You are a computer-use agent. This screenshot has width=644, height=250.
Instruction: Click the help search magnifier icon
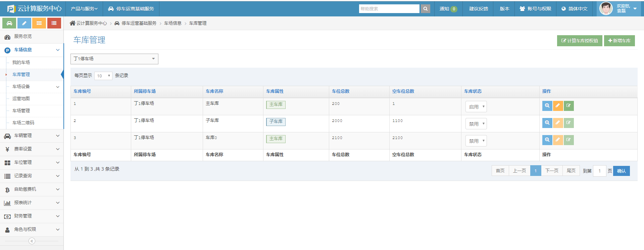[x=425, y=9]
